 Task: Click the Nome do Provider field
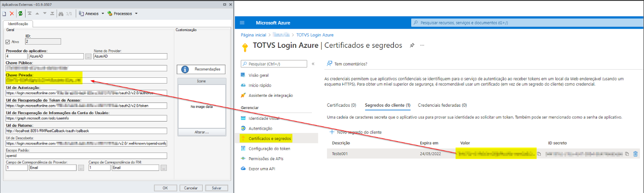coord(130,57)
